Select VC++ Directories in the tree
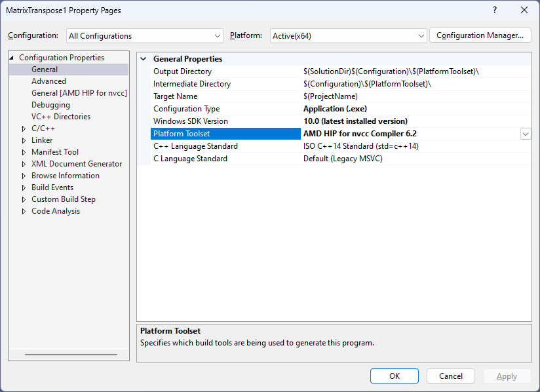The width and height of the screenshot is (540, 392). (x=61, y=117)
